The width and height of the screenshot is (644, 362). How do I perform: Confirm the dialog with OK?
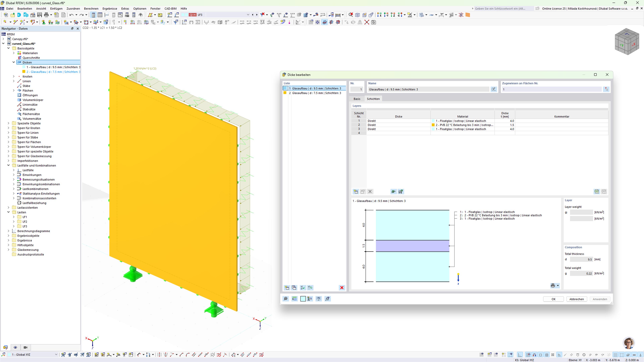click(x=553, y=299)
